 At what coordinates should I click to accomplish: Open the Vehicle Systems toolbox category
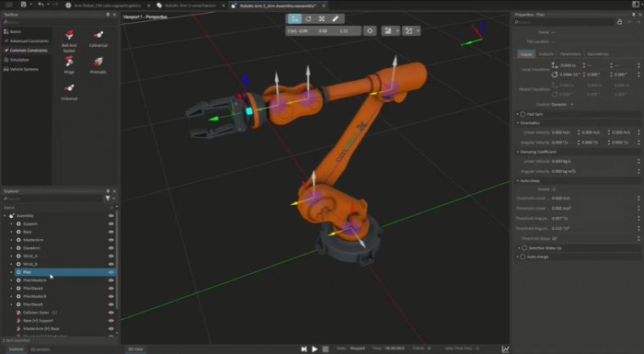coord(24,69)
